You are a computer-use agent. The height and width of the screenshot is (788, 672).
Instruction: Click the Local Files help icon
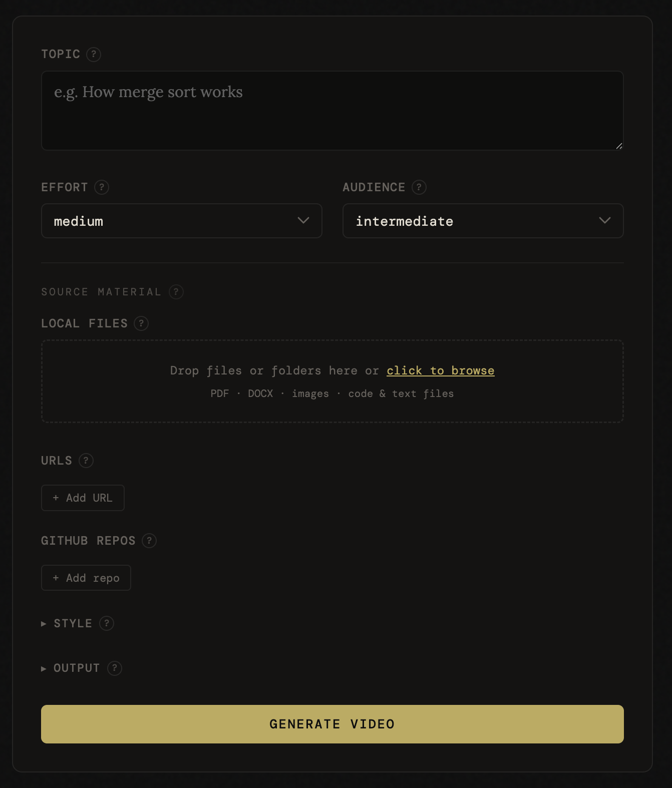tap(141, 323)
